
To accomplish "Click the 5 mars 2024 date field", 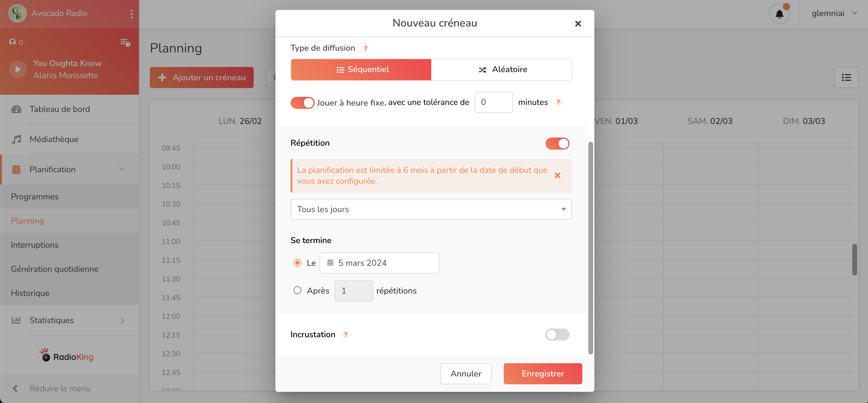I will coord(379,263).
